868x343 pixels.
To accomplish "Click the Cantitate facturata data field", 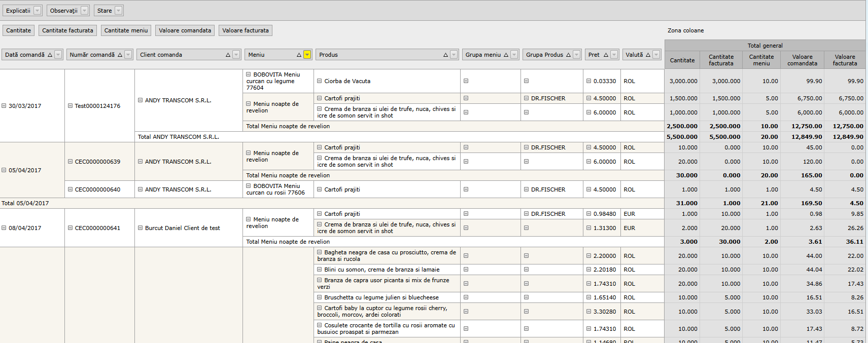I will pyautogui.click(x=67, y=30).
